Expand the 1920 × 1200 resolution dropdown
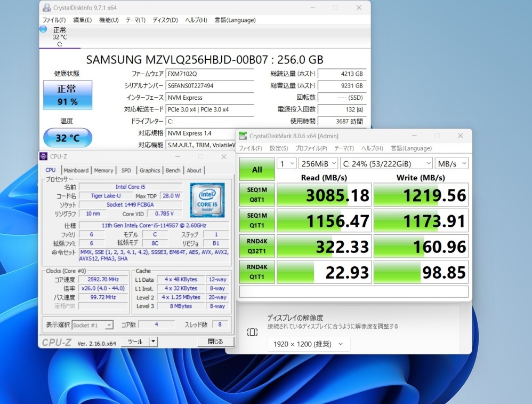 point(309,344)
